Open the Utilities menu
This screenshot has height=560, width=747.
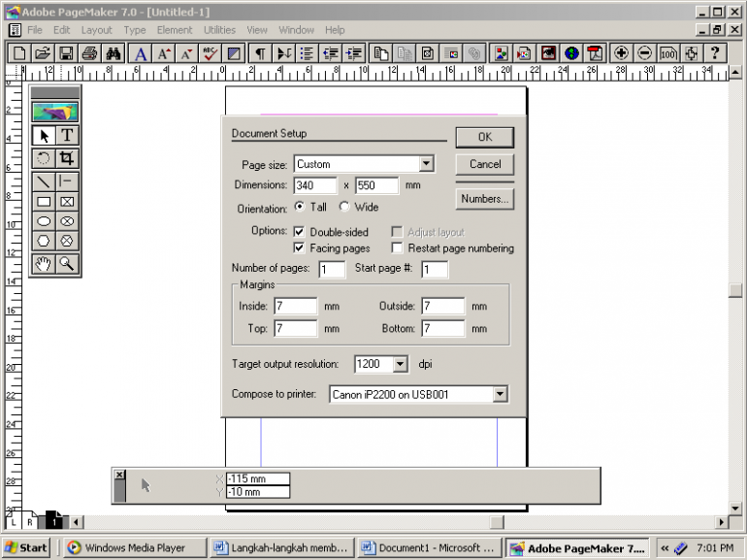click(219, 30)
